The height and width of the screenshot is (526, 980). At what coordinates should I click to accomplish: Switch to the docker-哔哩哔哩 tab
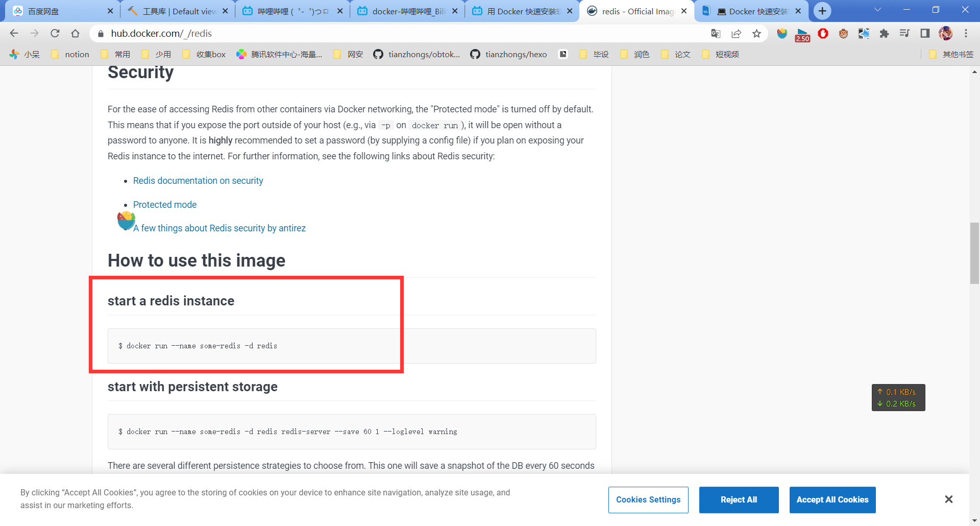click(403, 11)
